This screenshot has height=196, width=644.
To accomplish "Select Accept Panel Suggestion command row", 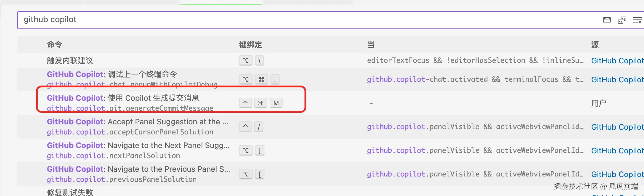I will [331, 127].
